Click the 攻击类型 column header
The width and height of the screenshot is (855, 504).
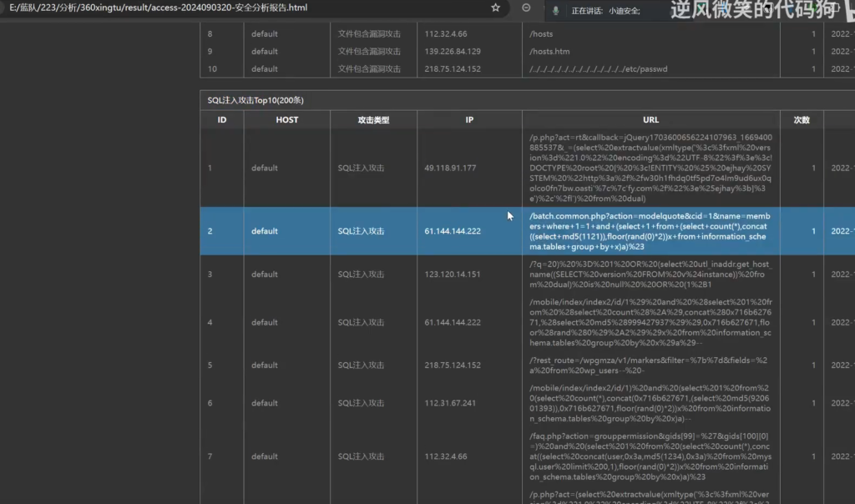pyautogui.click(x=373, y=120)
